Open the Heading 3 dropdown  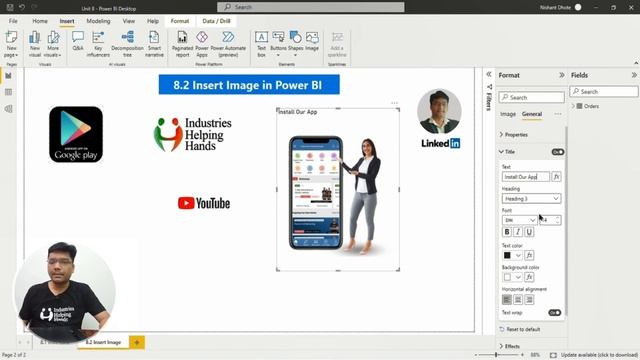coord(531,198)
